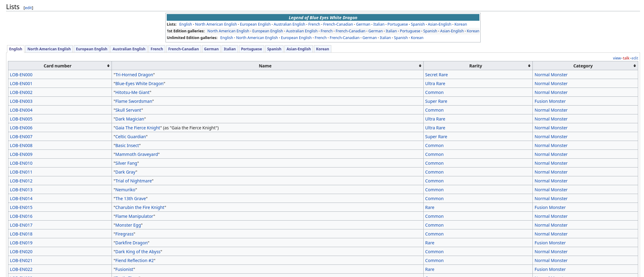The width and height of the screenshot is (644, 277).
Task: Open the talk link above the table
Action: [x=626, y=58]
